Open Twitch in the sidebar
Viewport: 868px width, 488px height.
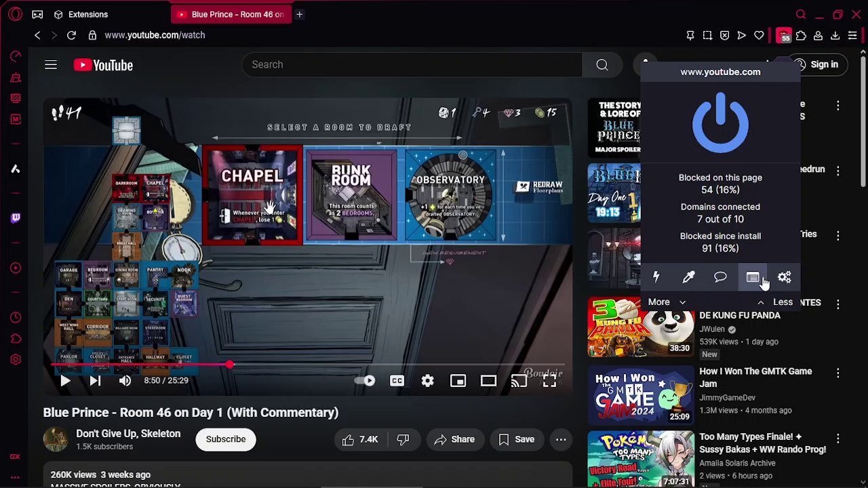pos(16,218)
